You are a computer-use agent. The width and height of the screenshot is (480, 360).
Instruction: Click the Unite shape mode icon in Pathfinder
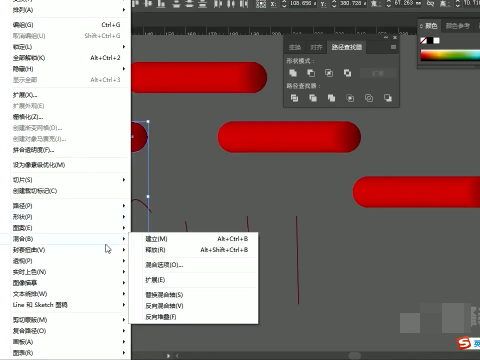coord(293,73)
